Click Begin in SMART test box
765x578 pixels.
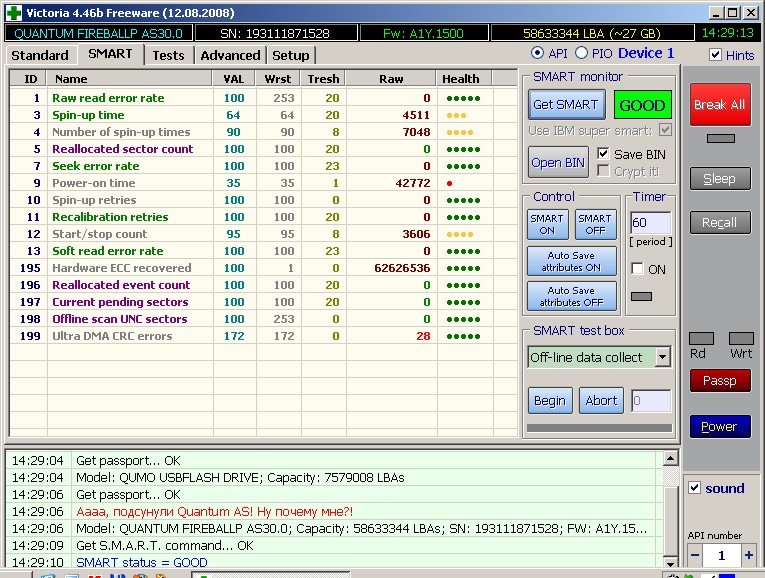[x=550, y=400]
